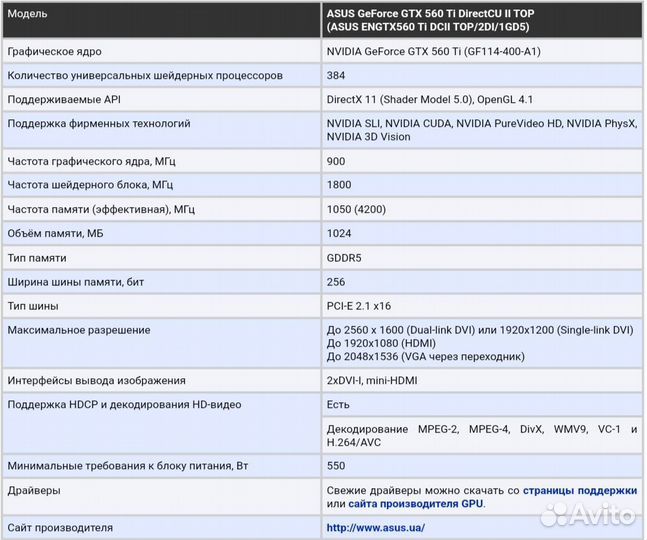The image size is (647, 540).
Task: Click the Тип памяти label
Action: [37, 258]
